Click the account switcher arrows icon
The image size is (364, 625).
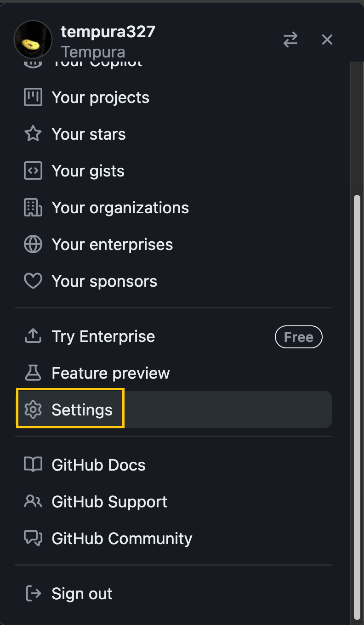pyautogui.click(x=290, y=40)
